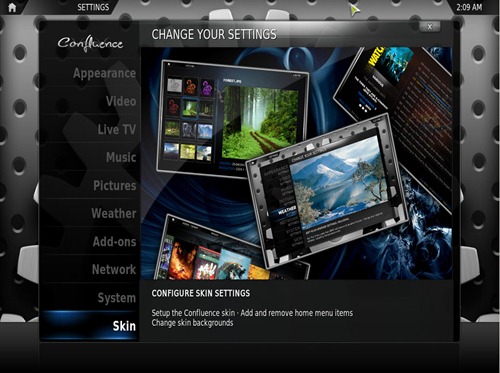The image size is (500, 373).
Task: Select the Add-ons settings category
Action: click(x=90, y=241)
